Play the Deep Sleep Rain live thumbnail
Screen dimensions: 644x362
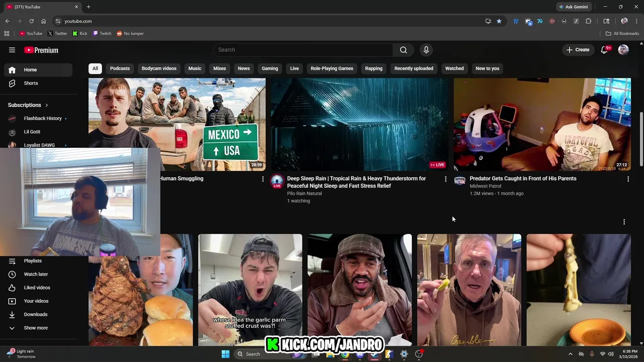pyautogui.click(x=359, y=124)
